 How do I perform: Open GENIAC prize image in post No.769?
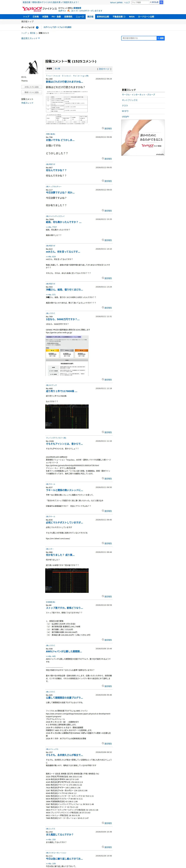click(67, 356)
